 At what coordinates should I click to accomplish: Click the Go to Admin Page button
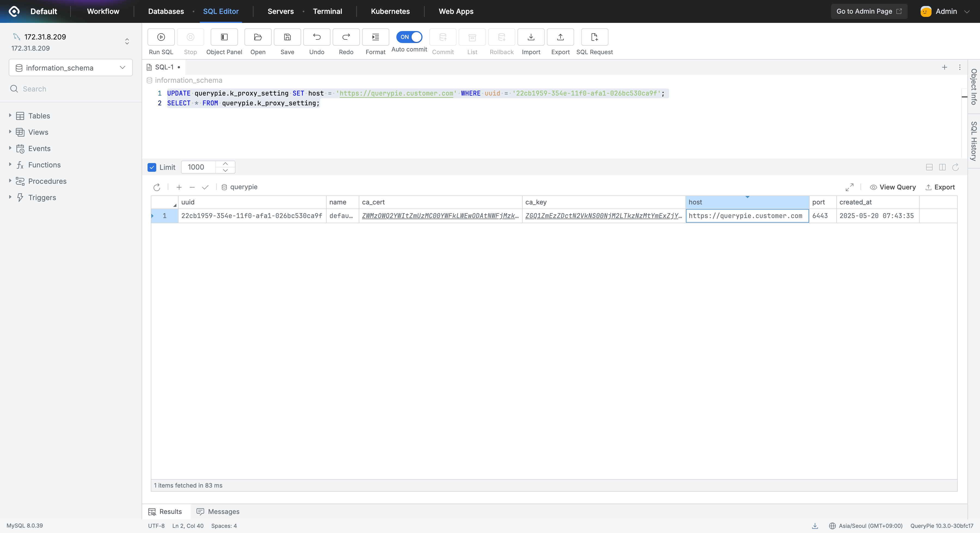[869, 11]
